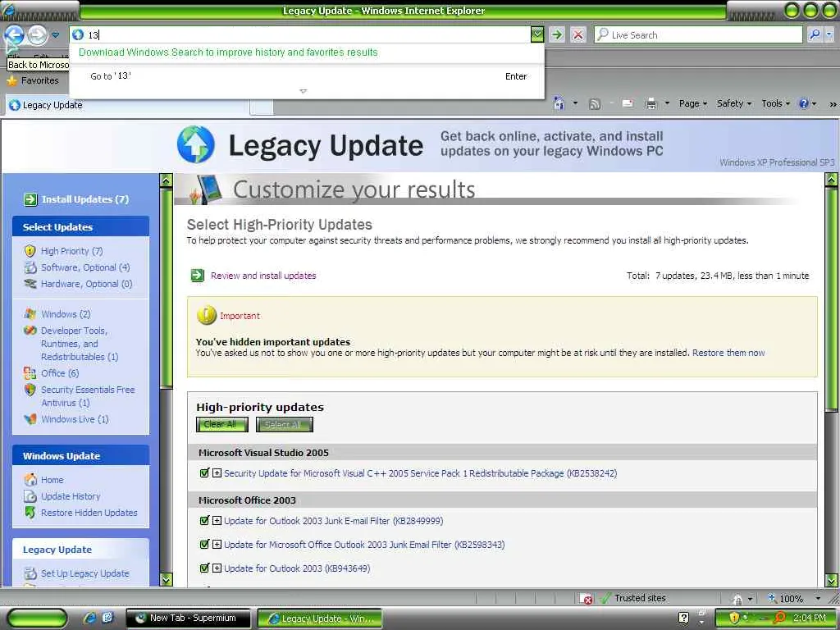Select Hardware, Optional (0) category
The width and height of the screenshot is (840, 630).
[x=86, y=284]
